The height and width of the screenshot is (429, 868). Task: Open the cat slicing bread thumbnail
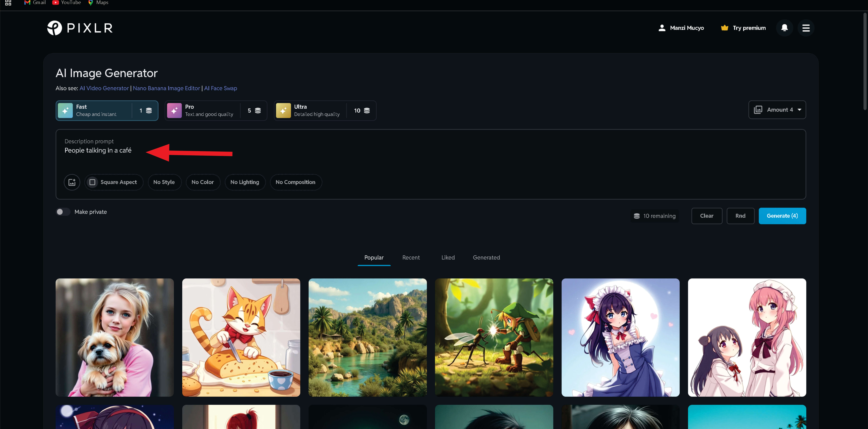(241, 337)
